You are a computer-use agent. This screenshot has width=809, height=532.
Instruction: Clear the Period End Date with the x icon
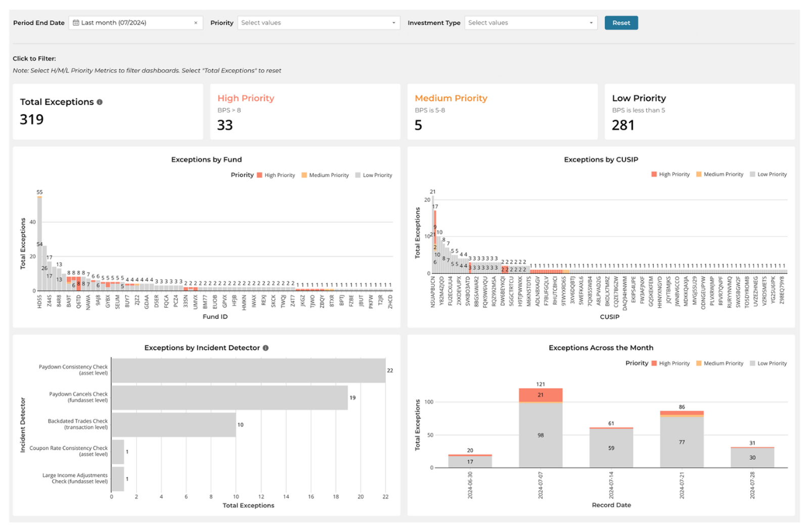196,23
